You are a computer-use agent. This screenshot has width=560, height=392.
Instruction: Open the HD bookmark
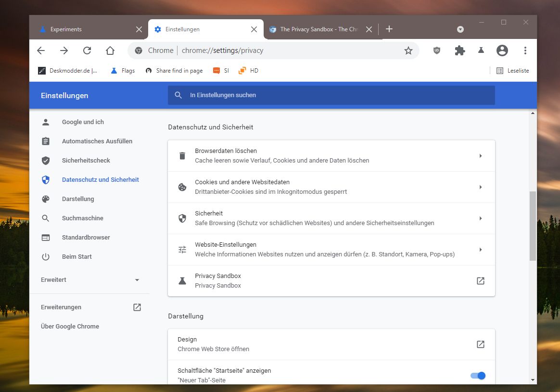point(249,71)
